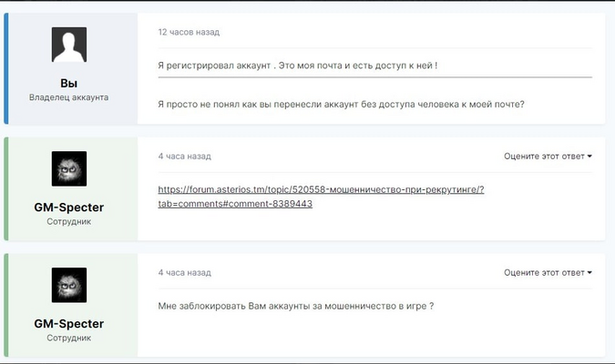
Task: Click the account owner's silhouette avatar
Action: 69,45
